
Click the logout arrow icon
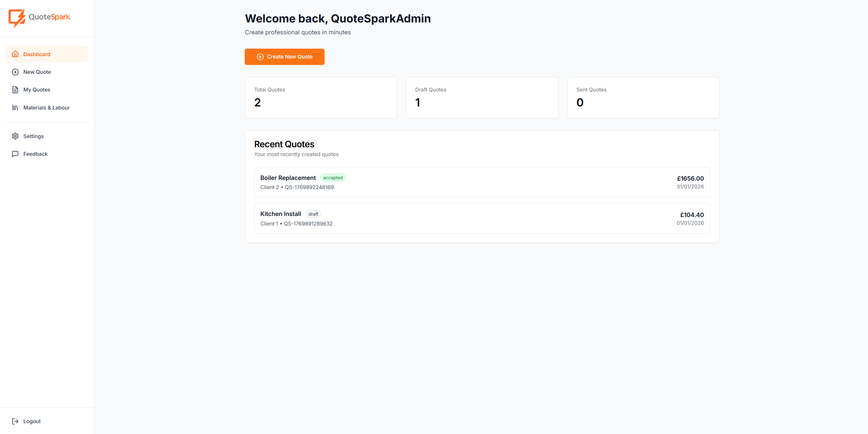[x=16, y=421]
